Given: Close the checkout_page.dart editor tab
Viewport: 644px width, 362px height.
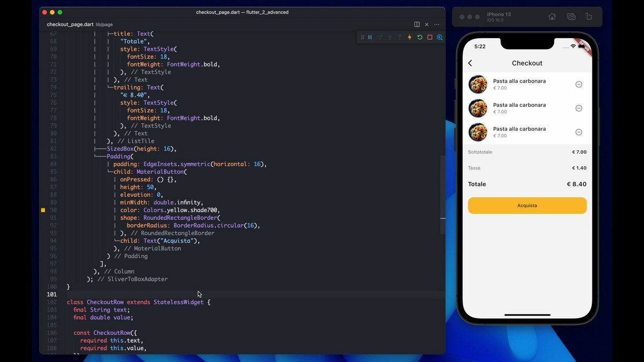Looking at the screenshot, I should tap(427, 25).
